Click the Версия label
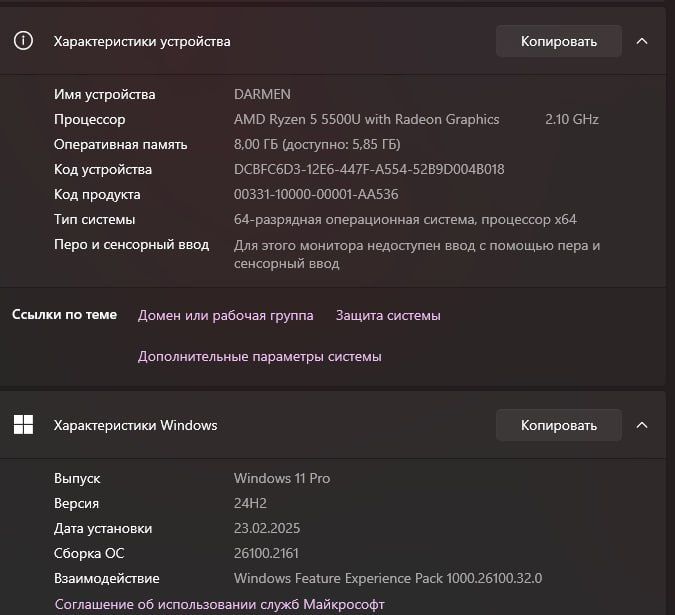 [76, 503]
